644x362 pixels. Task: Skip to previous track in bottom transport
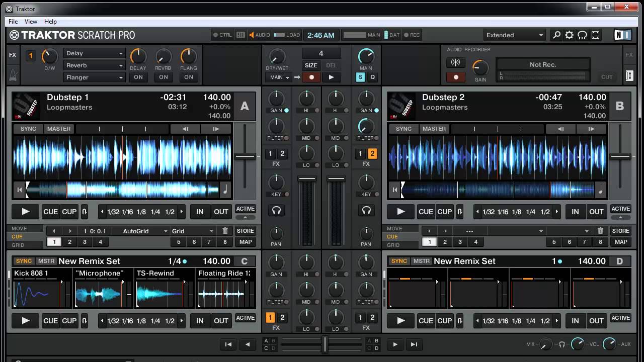coord(228,344)
